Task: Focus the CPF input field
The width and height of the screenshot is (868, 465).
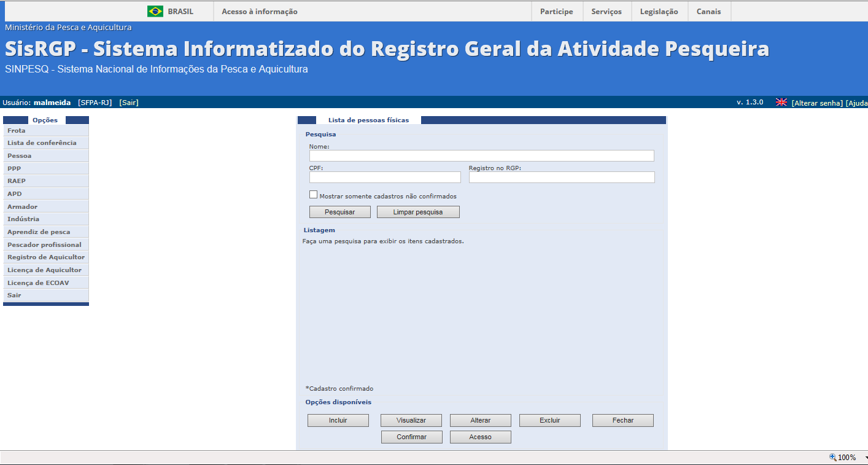Action: click(385, 177)
